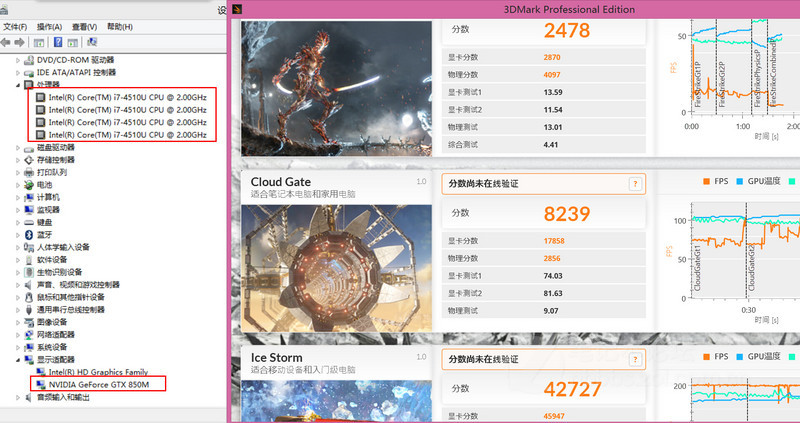Select the Intel(R) HD Graphics Family device
Screen dimensions: 800x423
[x=98, y=372]
